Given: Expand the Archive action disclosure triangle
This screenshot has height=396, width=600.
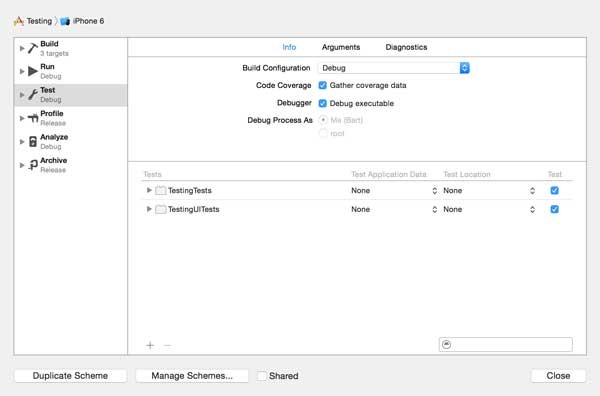Looking at the screenshot, I should point(22,165).
